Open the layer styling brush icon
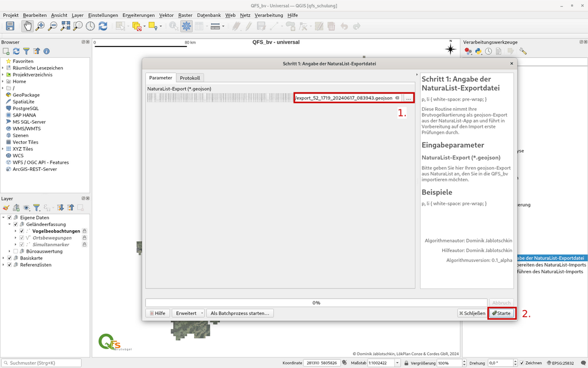Screen dimensions: 588x368 pyautogui.click(x=6, y=208)
